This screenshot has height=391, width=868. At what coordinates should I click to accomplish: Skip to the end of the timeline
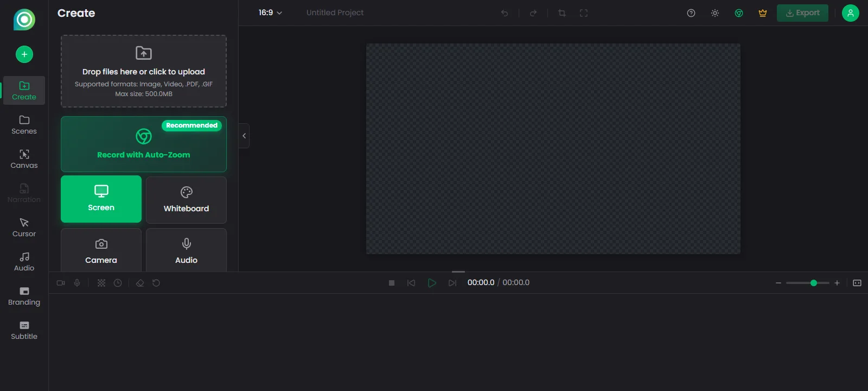452,283
